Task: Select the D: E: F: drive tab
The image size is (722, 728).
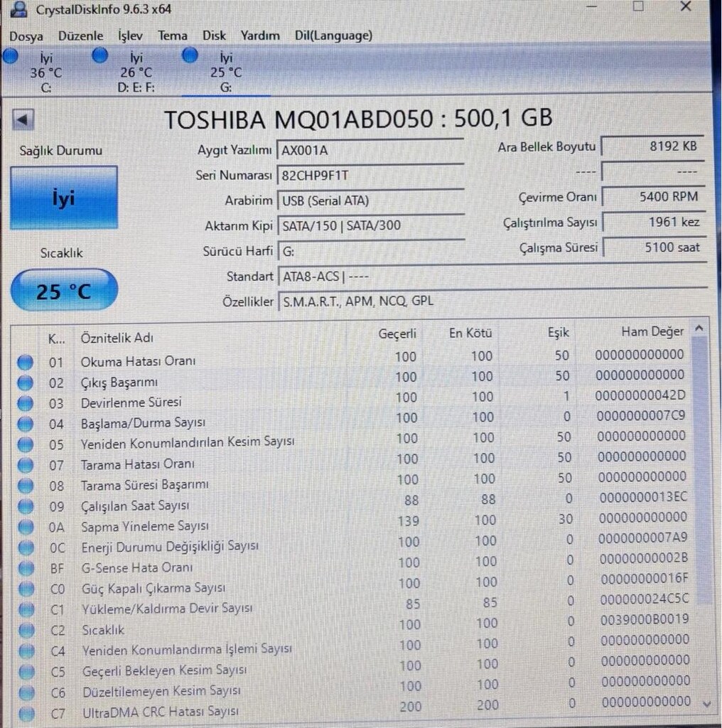Action: [x=136, y=72]
